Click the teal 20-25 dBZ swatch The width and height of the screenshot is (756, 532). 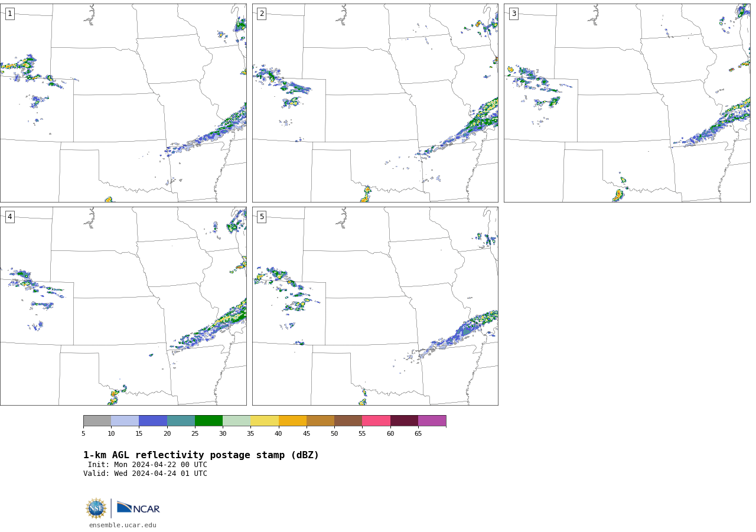(181, 421)
